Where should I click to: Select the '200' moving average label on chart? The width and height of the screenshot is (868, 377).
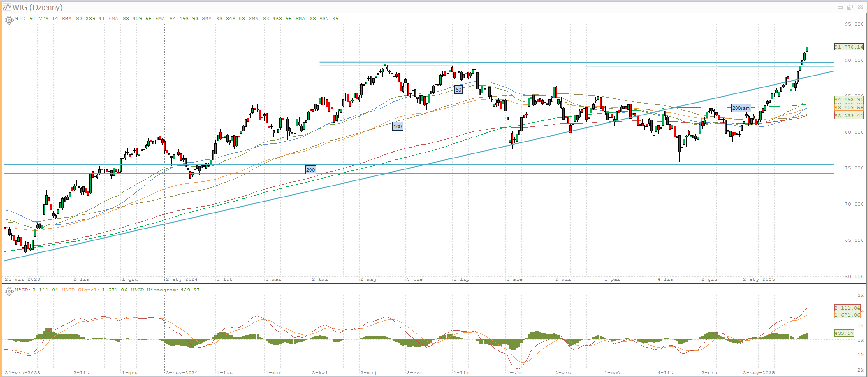[311, 170]
